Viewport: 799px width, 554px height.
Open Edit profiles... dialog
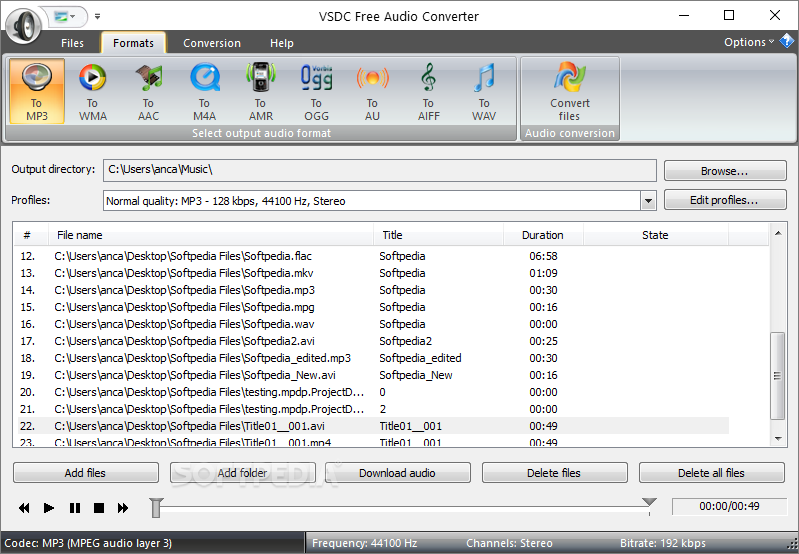coord(725,200)
